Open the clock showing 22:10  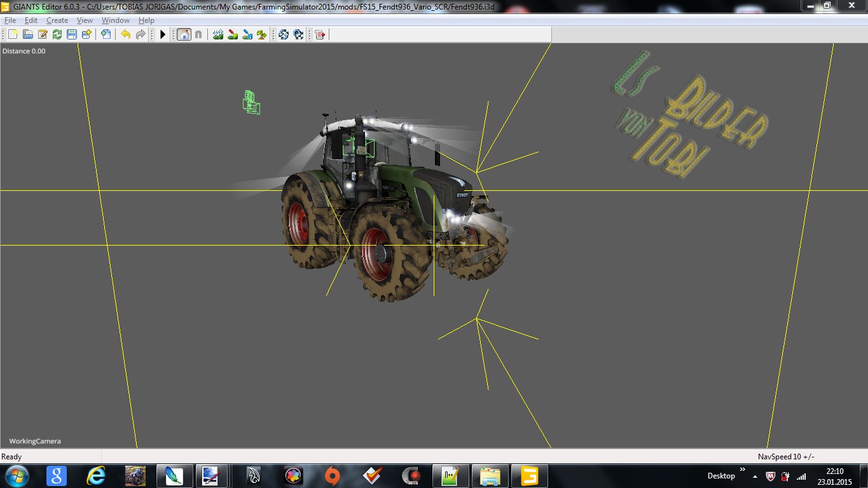point(834,476)
